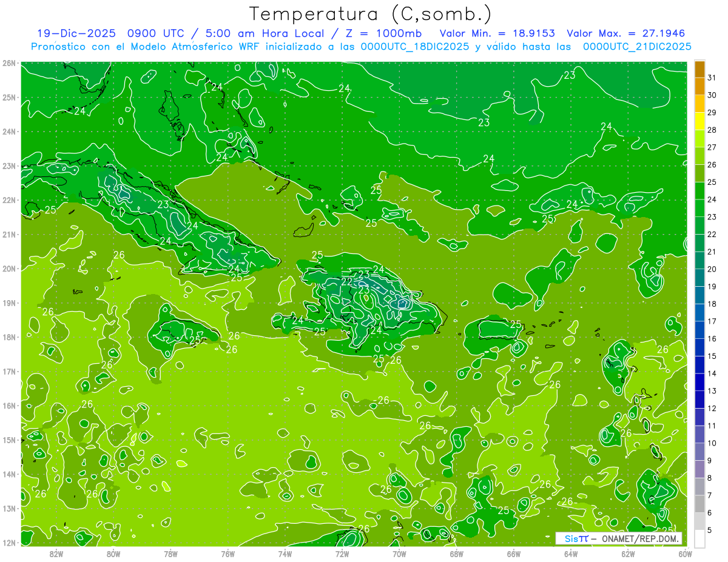Screen dimensions: 728x562
Task: Click the "62W" longitude axis label
Action: coord(628,554)
